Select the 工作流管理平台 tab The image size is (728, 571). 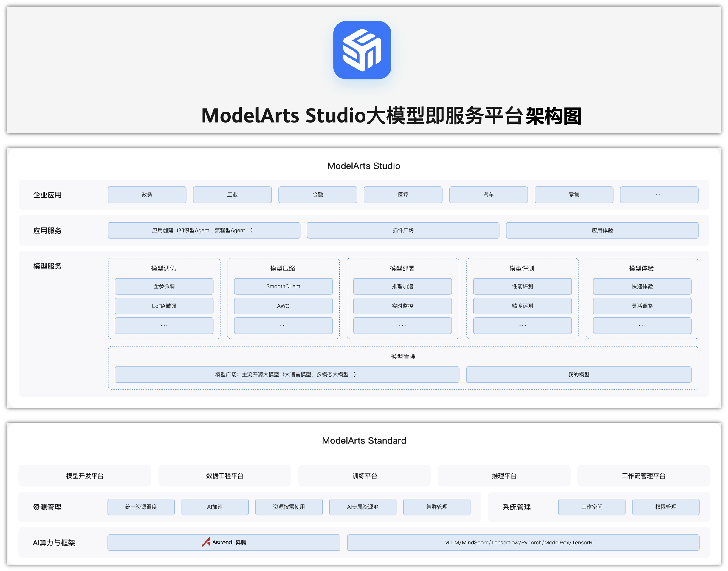coord(643,476)
